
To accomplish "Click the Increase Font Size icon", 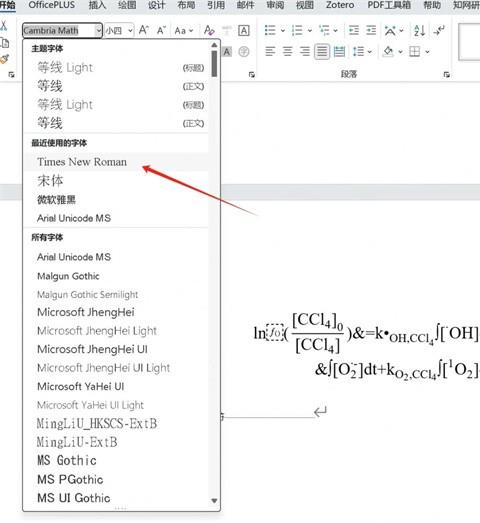I will (143, 30).
